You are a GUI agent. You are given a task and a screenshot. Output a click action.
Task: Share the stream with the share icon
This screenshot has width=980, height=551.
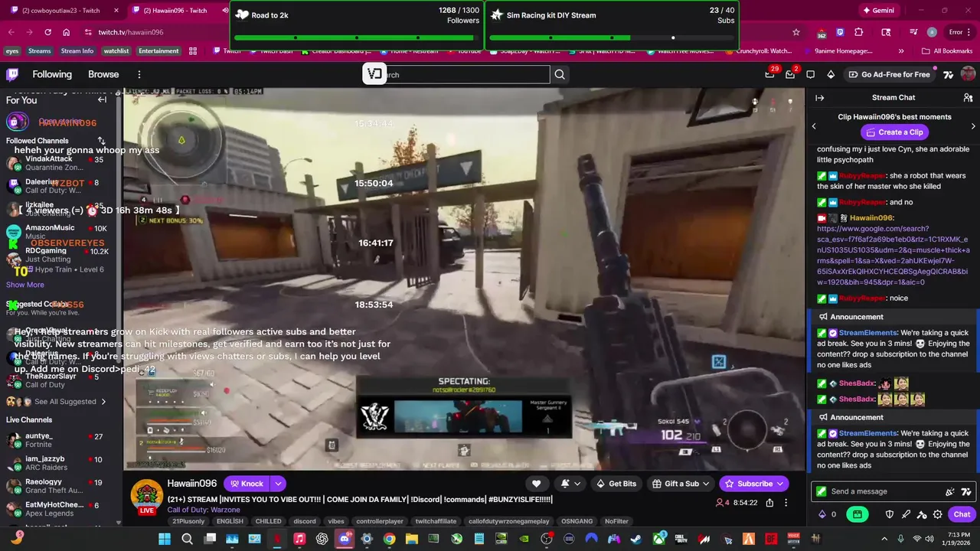click(769, 503)
